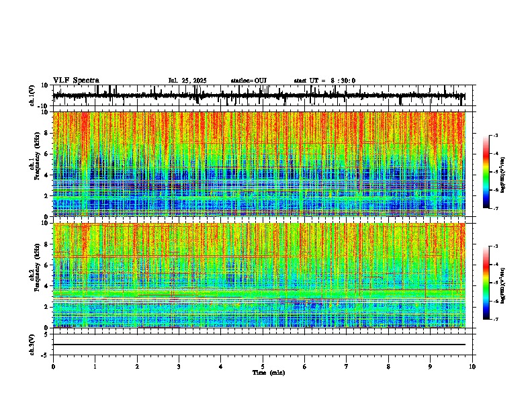Click the ch.1(V) waveform axis label

tap(32, 95)
